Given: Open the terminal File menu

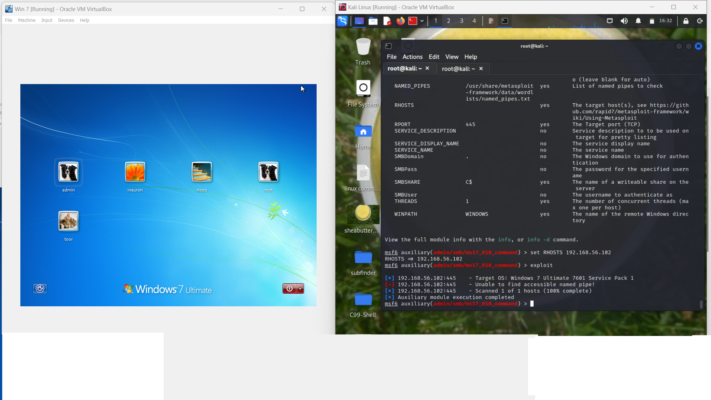Looking at the screenshot, I should coord(391,57).
